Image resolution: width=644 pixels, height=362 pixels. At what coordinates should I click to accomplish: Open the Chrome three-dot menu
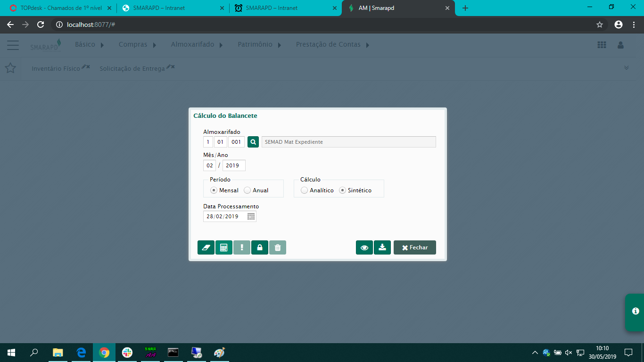tap(634, 25)
